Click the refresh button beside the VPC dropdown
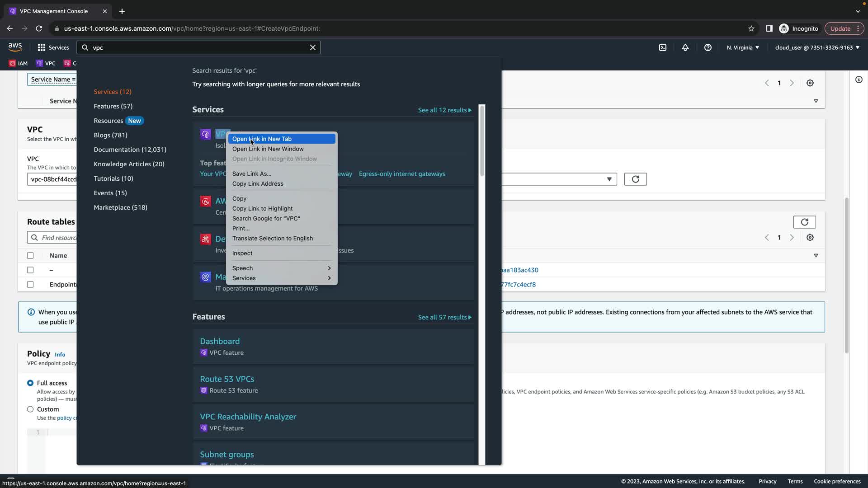This screenshot has width=868, height=488. [635, 179]
